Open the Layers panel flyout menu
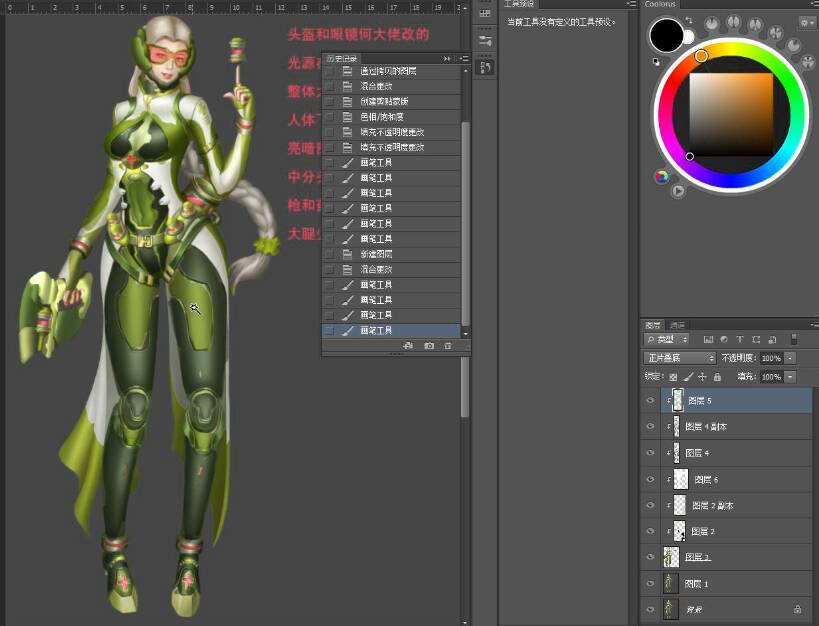This screenshot has height=626, width=819. coord(814,325)
